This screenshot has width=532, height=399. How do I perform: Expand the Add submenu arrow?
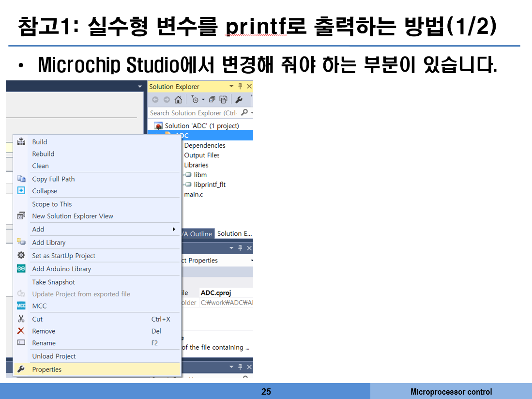click(174, 230)
